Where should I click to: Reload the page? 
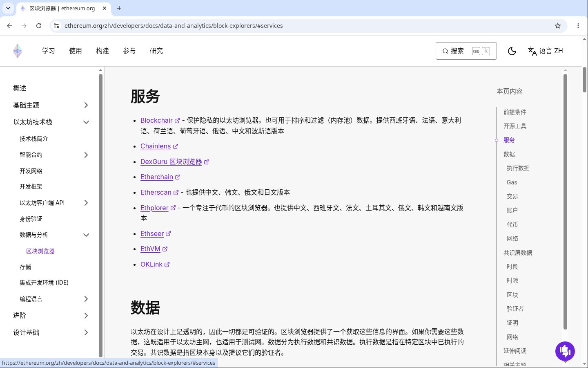pos(39,26)
